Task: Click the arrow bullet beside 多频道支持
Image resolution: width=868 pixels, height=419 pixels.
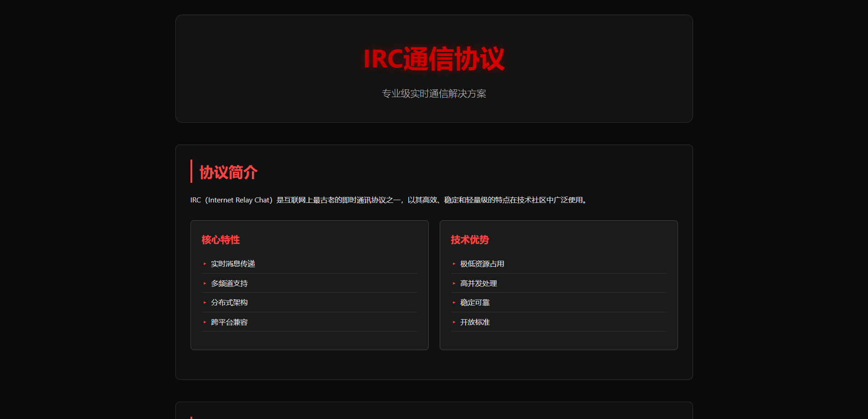Action: coord(205,284)
